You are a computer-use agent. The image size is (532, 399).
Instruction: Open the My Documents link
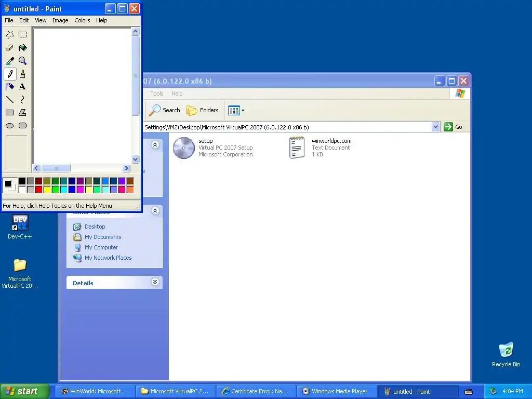(x=103, y=237)
